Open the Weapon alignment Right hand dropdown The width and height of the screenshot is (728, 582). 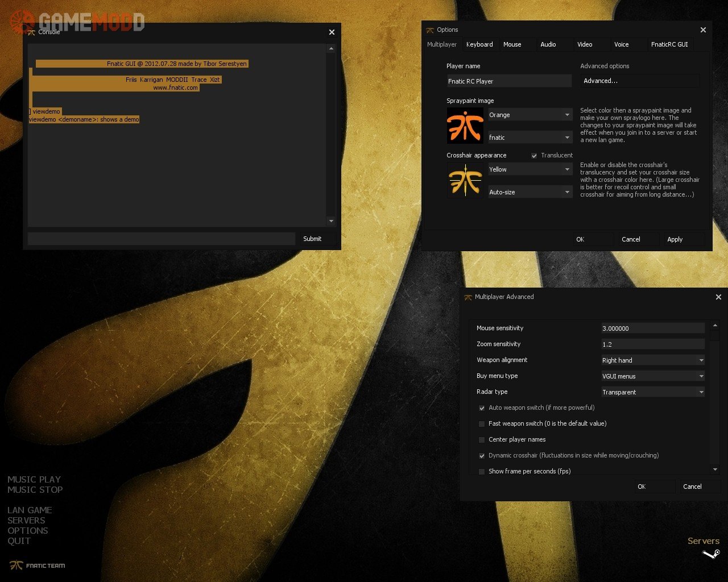[653, 360]
